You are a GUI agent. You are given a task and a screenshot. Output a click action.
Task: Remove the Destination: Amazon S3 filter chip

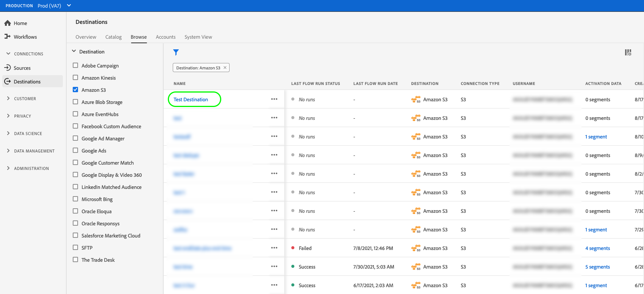[x=225, y=68]
